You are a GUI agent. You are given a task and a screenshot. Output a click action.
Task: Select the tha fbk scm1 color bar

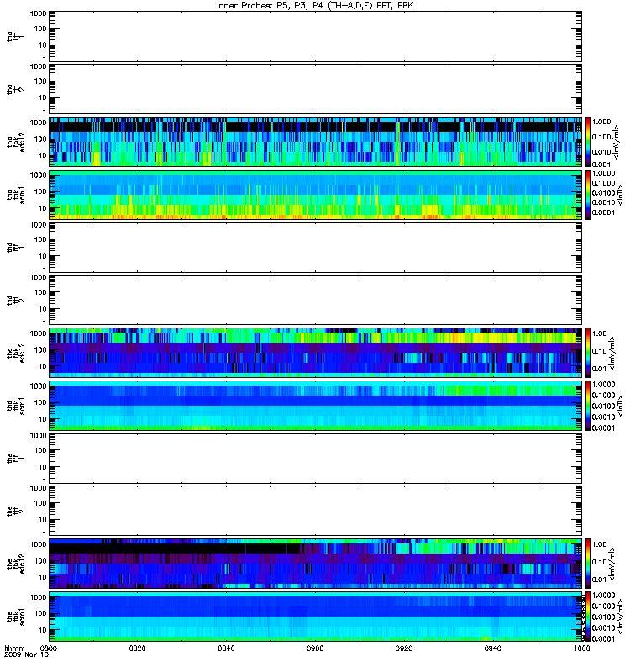point(589,195)
